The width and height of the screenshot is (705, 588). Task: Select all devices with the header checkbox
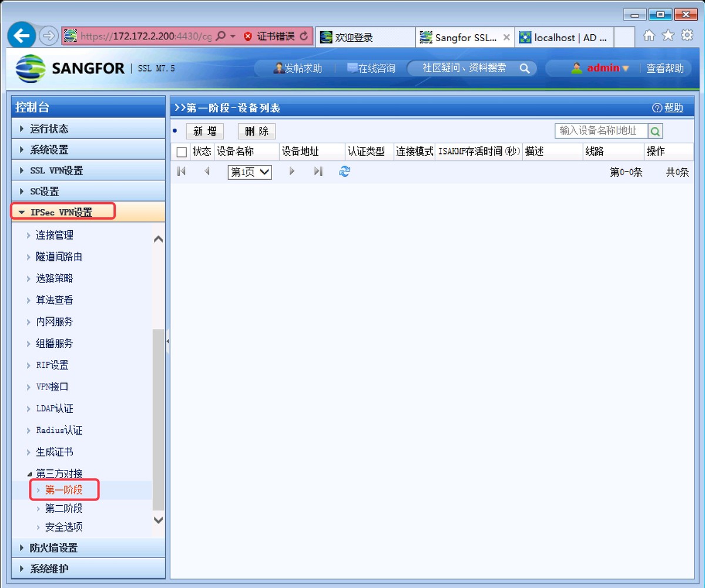pos(181,151)
